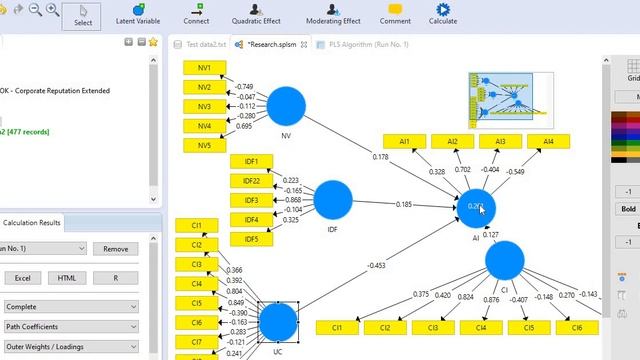Add a Quadratic Effect
This screenshot has width=640, height=360.
(x=256, y=15)
